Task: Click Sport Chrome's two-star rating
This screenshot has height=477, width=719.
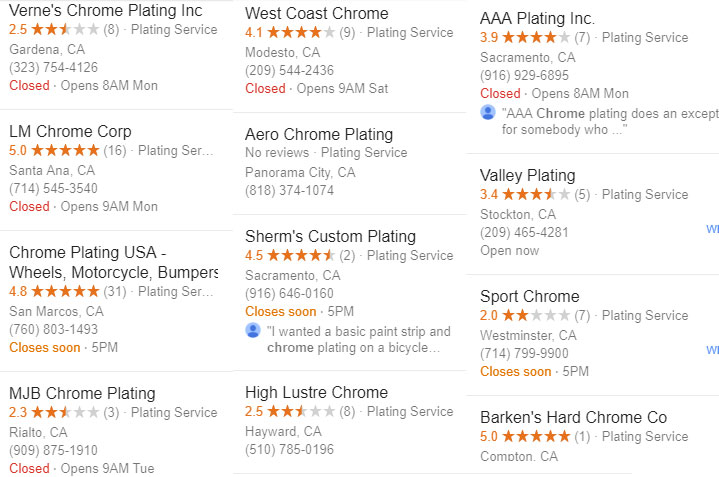Action: 536,316
